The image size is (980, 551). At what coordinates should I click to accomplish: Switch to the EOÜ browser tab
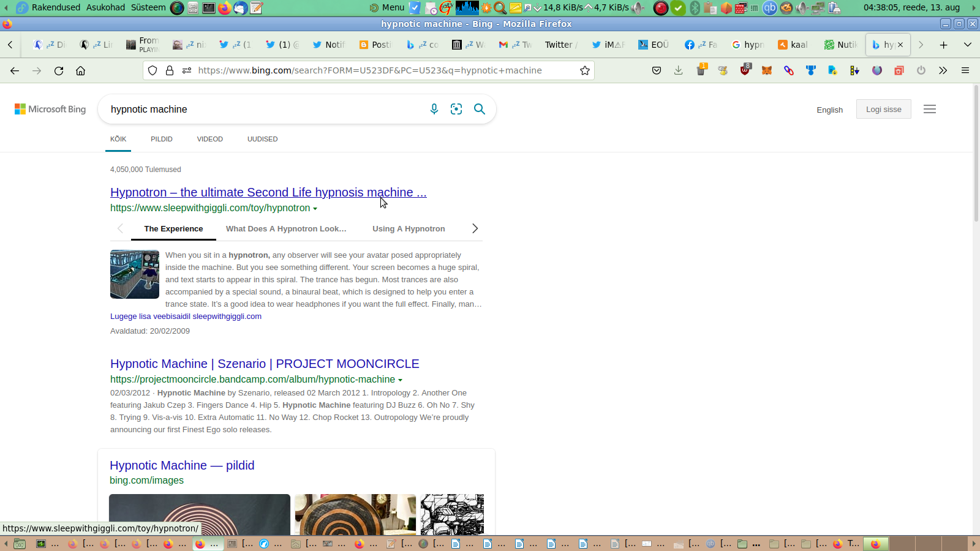coord(654,45)
